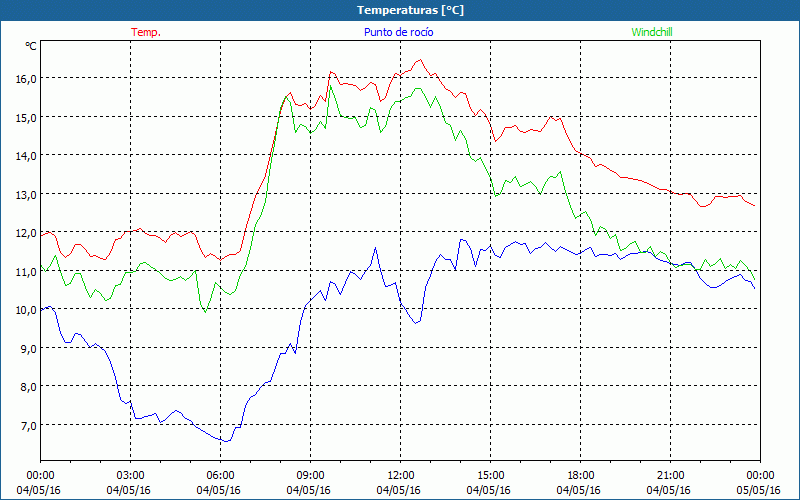Click the blue Punto de rocío legend label
This screenshot has width=800, height=500.
(x=398, y=32)
